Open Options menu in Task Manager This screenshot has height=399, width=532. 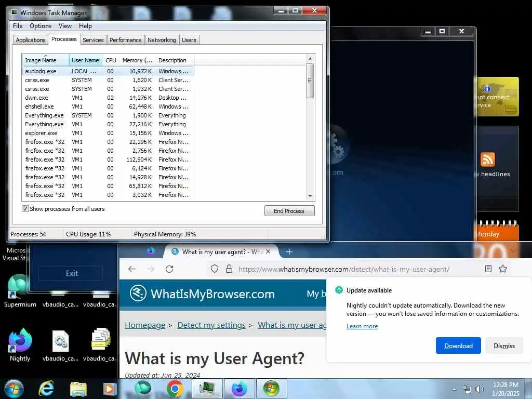(x=41, y=26)
